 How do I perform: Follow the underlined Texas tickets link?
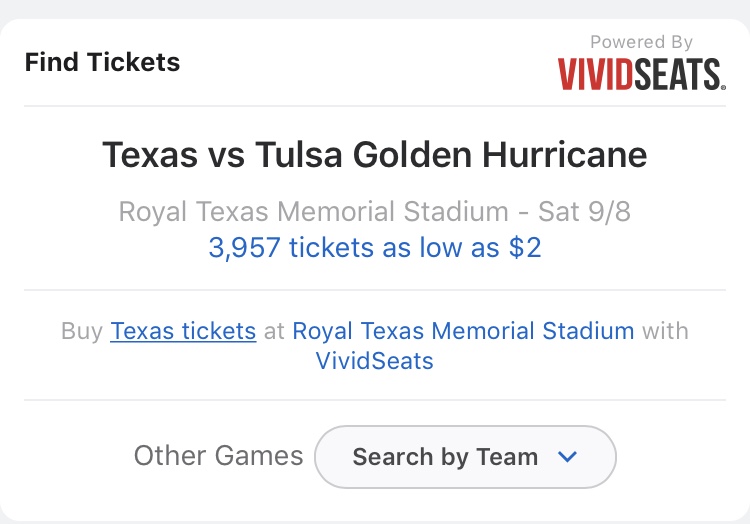coord(183,331)
